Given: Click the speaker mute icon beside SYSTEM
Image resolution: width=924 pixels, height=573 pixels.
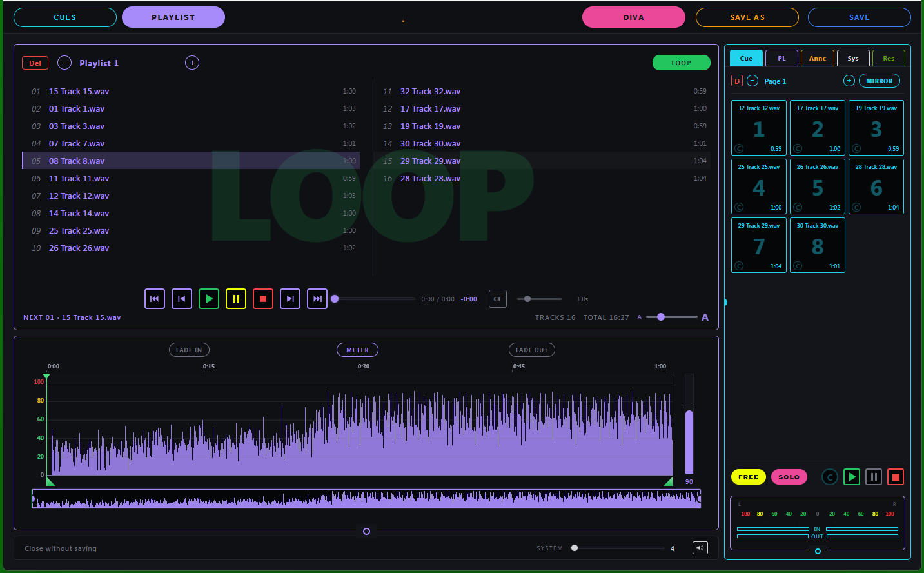Looking at the screenshot, I should click(x=700, y=548).
